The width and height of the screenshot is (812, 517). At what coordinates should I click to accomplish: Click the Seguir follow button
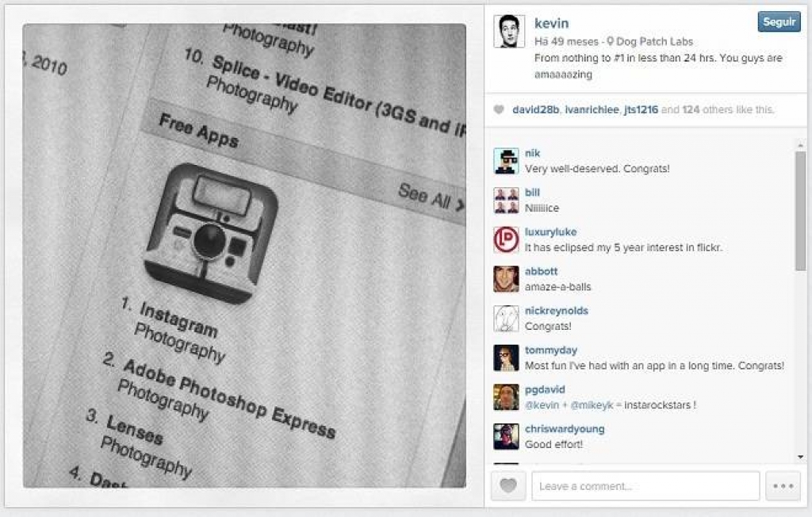point(779,21)
